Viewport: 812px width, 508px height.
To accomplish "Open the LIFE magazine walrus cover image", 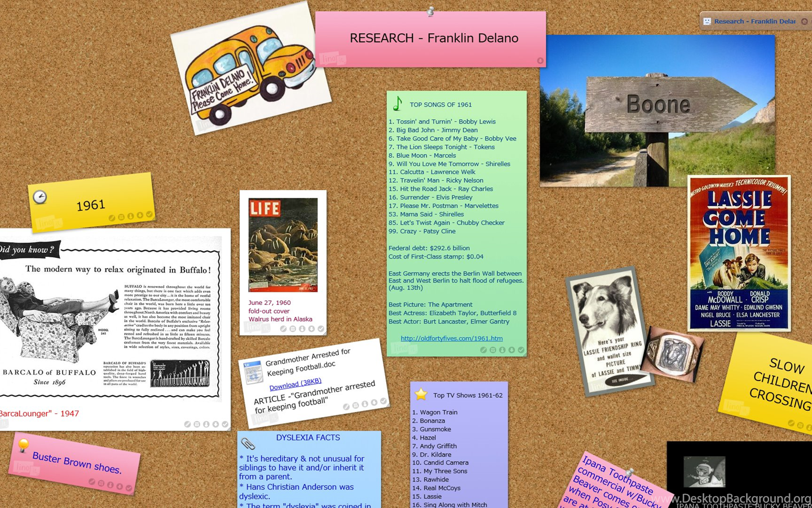I will 283,245.
